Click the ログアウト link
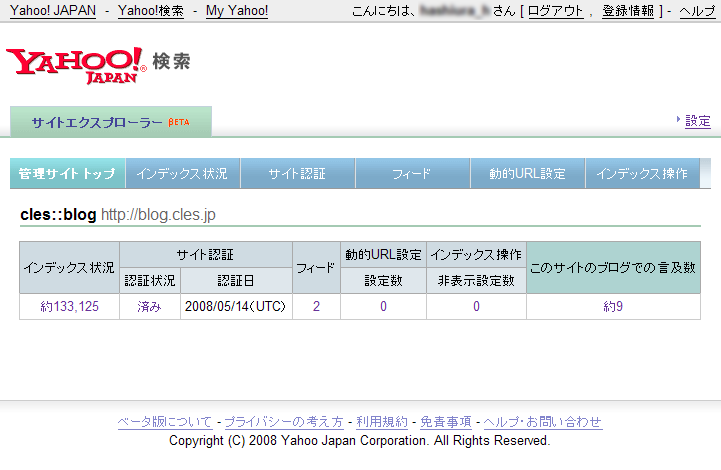Image resolution: width=721 pixels, height=470 pixels. coord(555,11)
